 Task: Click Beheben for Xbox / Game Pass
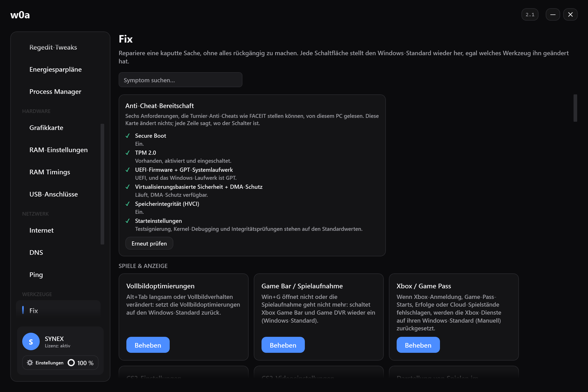point(418,345)
